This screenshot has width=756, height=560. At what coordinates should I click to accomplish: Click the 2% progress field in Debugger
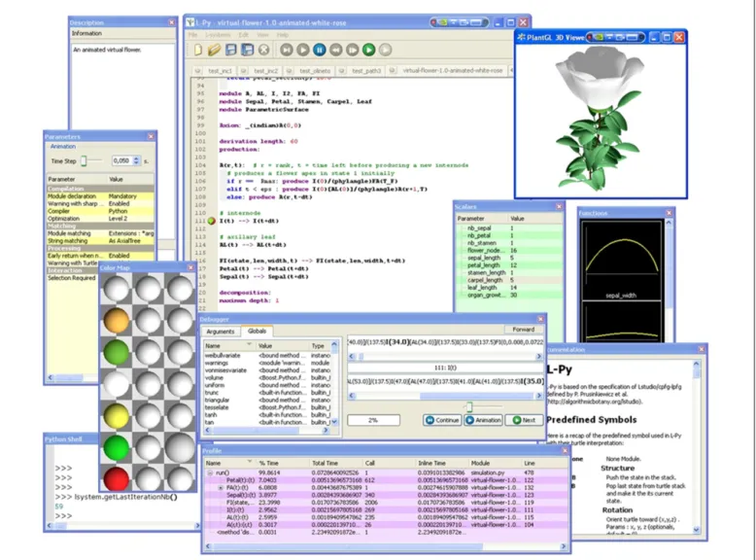(374, 420)
